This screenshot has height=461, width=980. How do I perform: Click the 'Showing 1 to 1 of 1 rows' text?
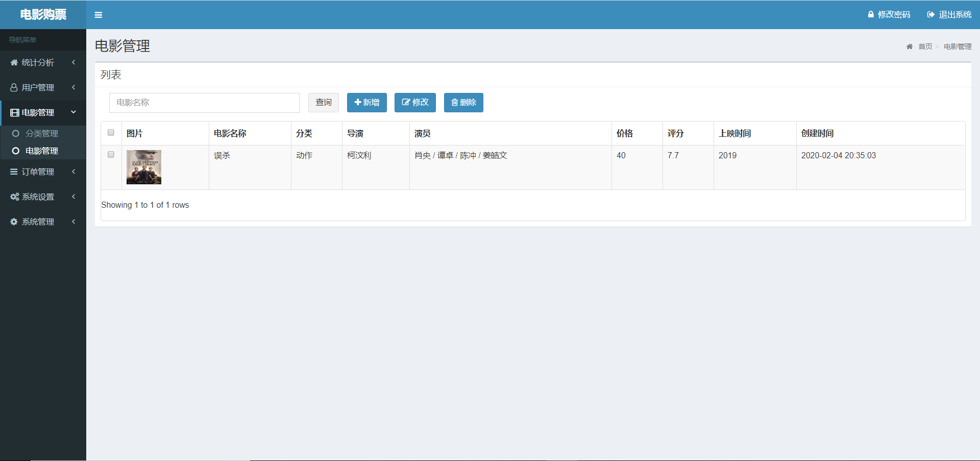coord(145,205)
